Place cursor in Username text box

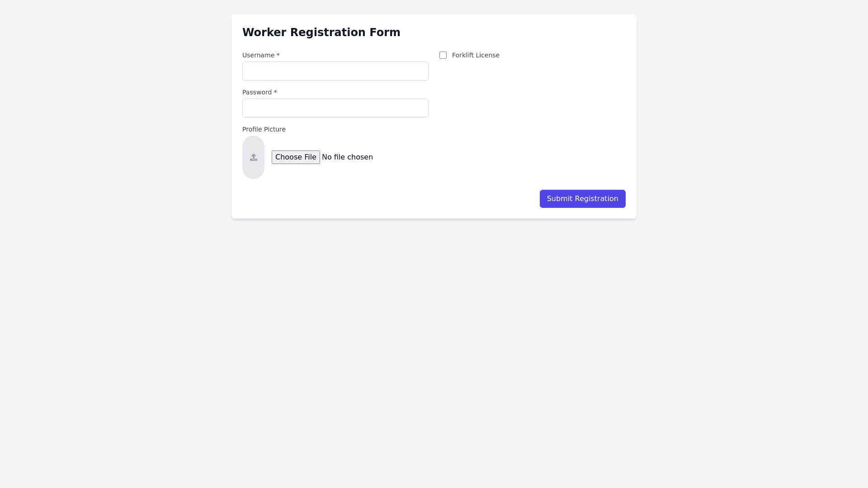pyautogui.click(x=335, y=71)
